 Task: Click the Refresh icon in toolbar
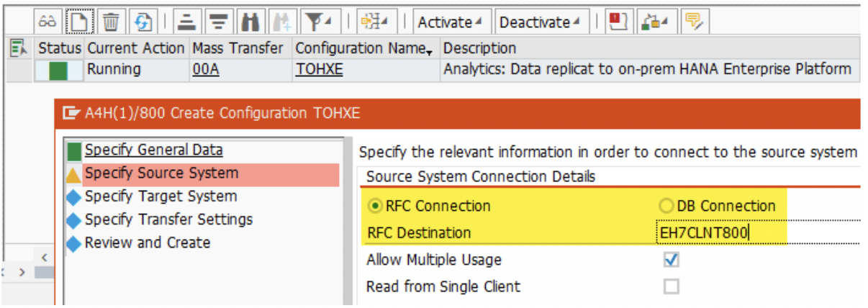[x=143, y=22]
